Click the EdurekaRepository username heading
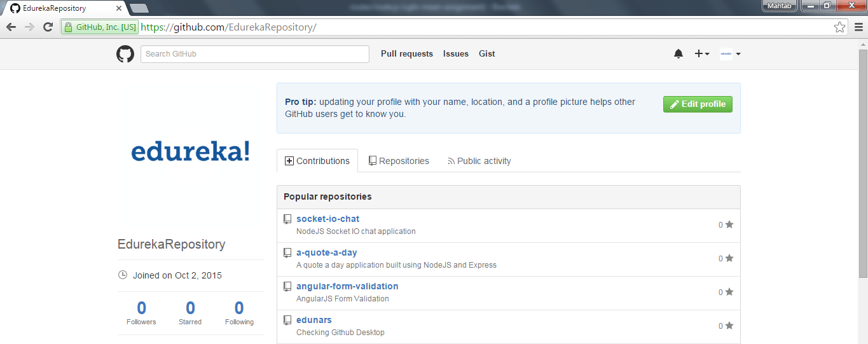 pos(172,245)
